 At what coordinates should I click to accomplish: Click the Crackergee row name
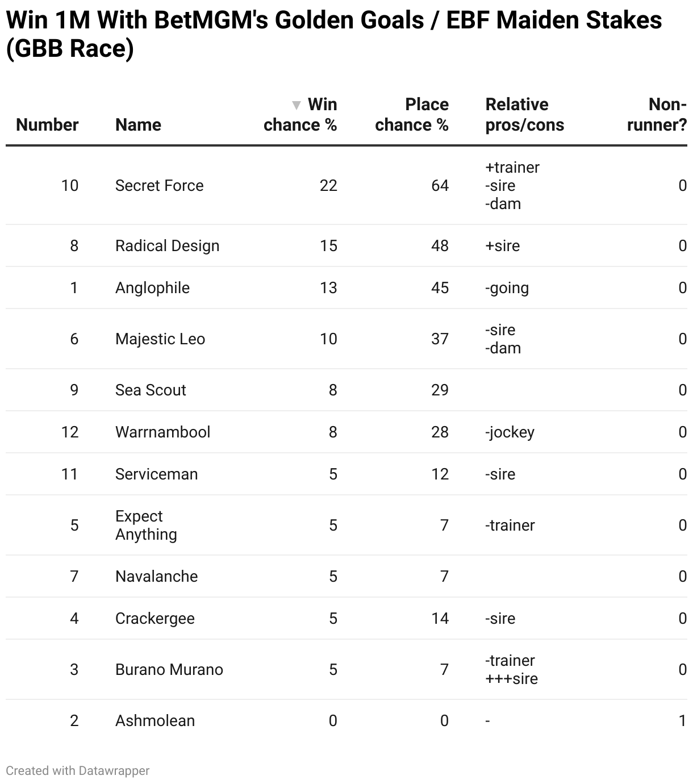click(x=155, y=619)
